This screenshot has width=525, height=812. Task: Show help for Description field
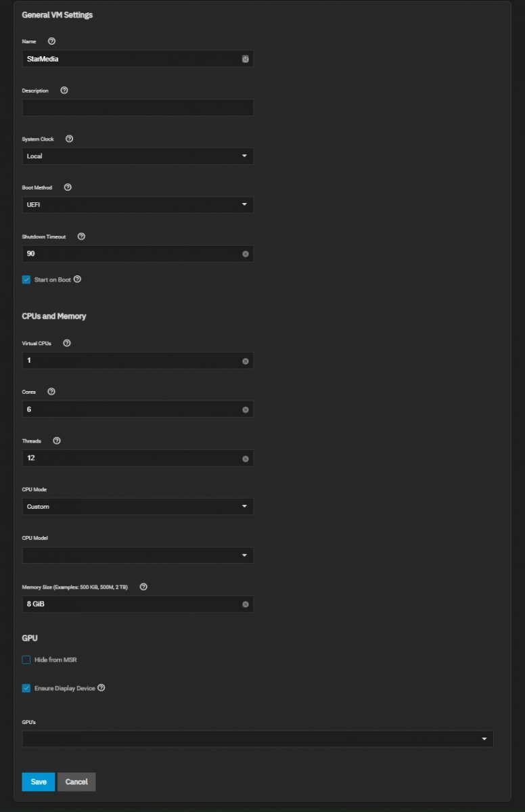tap(64, 90)
